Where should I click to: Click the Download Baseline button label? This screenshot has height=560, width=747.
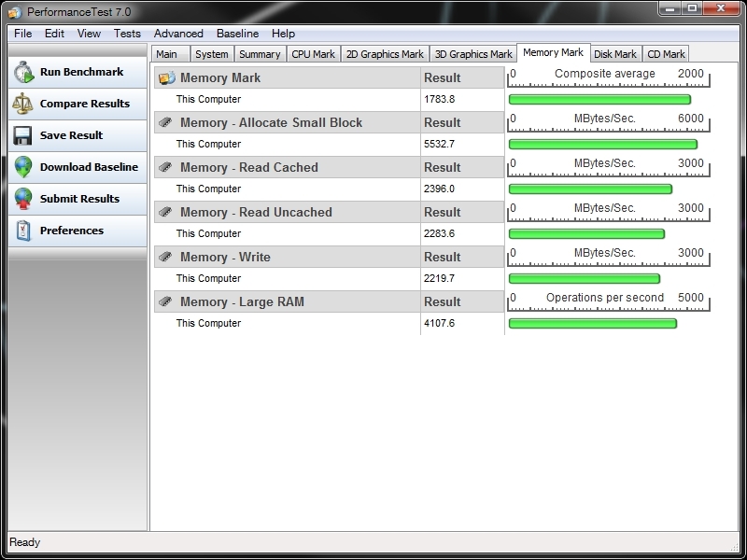click(x=89, y=167)
